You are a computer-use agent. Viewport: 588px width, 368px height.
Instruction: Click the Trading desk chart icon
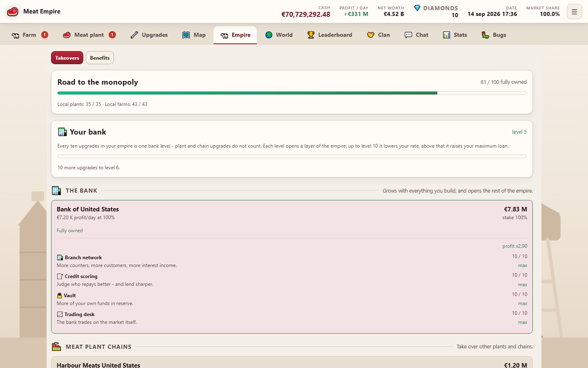click(x=60, y=314)
